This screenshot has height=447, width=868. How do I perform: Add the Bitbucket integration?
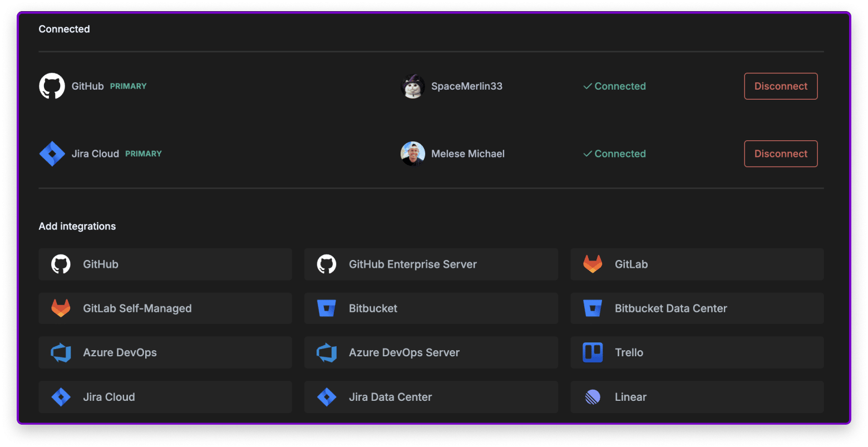(431, 308)
